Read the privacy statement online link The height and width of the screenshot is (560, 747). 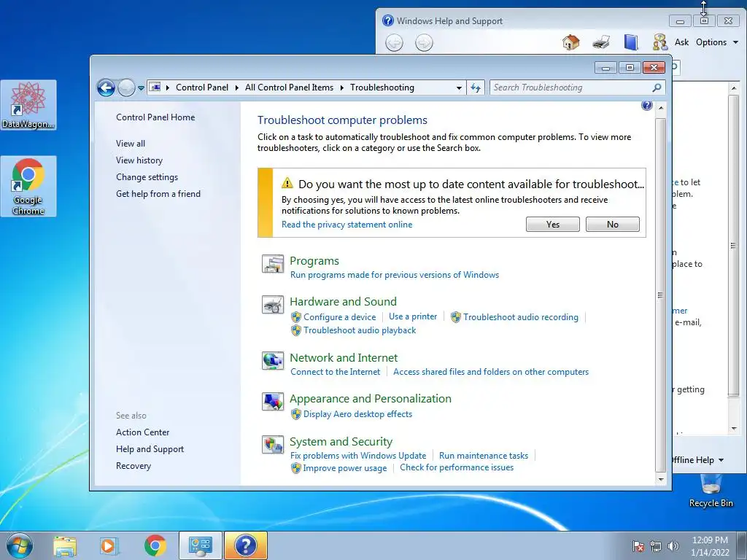point(347,225)
